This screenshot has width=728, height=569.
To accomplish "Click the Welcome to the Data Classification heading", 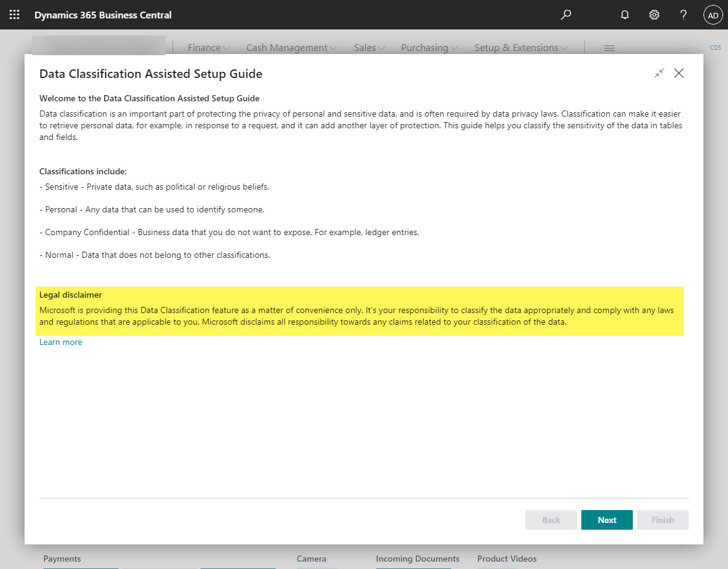I will tap(150, 98).
